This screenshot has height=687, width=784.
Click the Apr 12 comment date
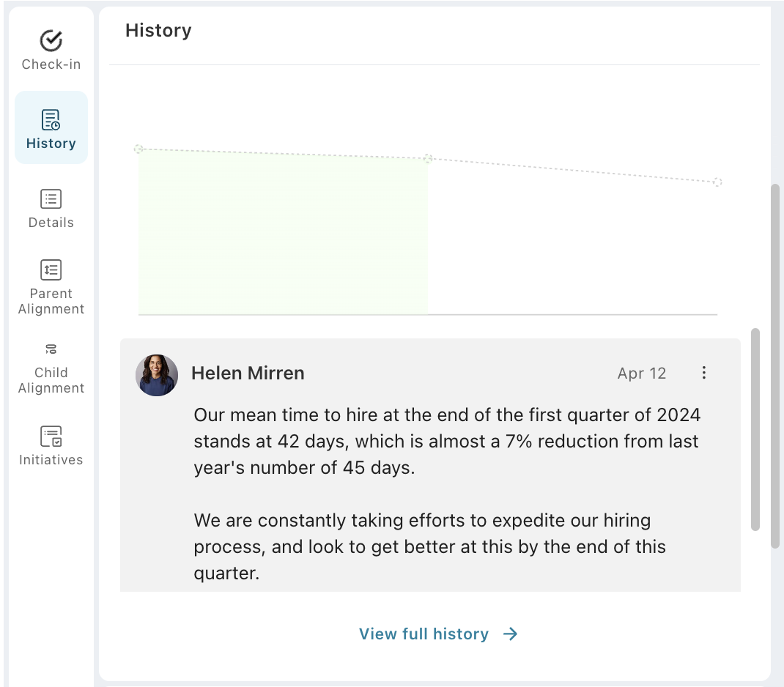tap(642, 374)
